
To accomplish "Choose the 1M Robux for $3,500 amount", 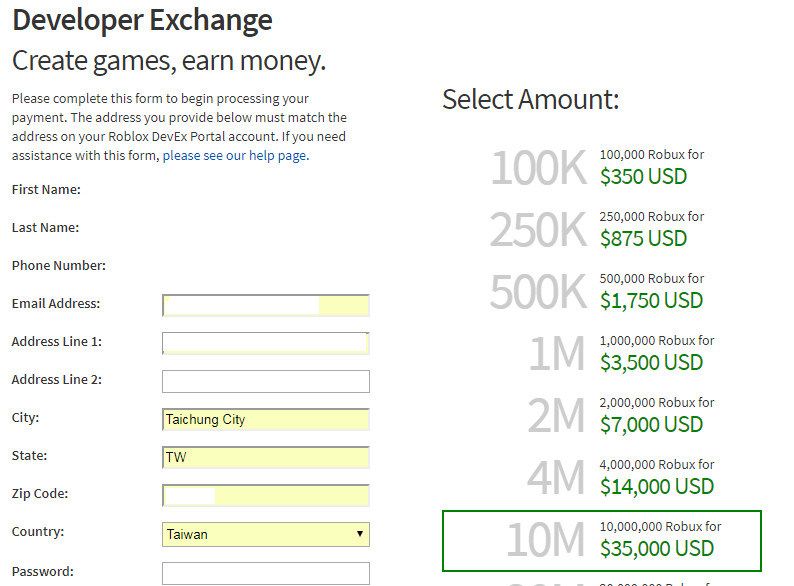I will (x=602, y=353).
